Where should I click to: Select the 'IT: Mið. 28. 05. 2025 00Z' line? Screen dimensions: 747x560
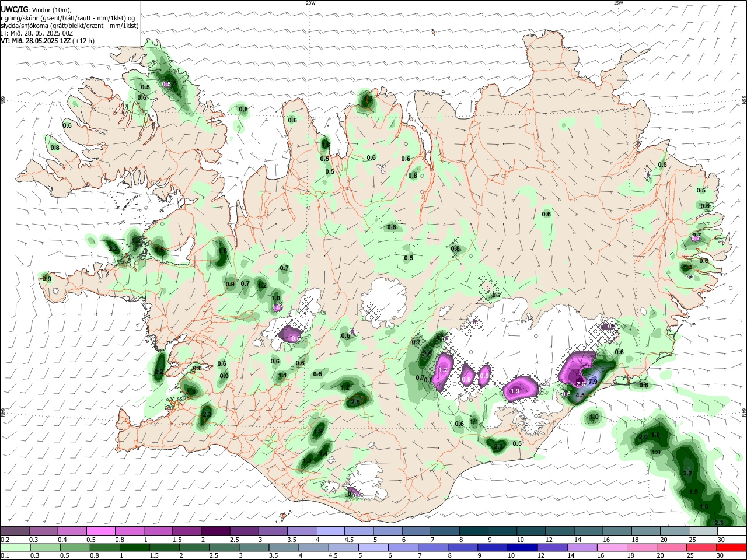point(37,33)
